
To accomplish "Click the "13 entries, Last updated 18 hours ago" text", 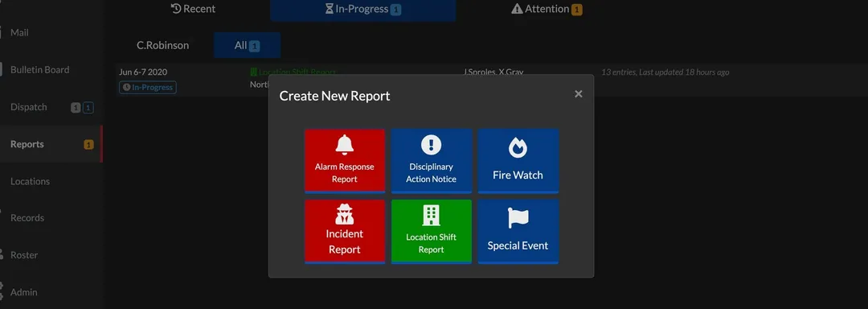I will pos(665,72).
